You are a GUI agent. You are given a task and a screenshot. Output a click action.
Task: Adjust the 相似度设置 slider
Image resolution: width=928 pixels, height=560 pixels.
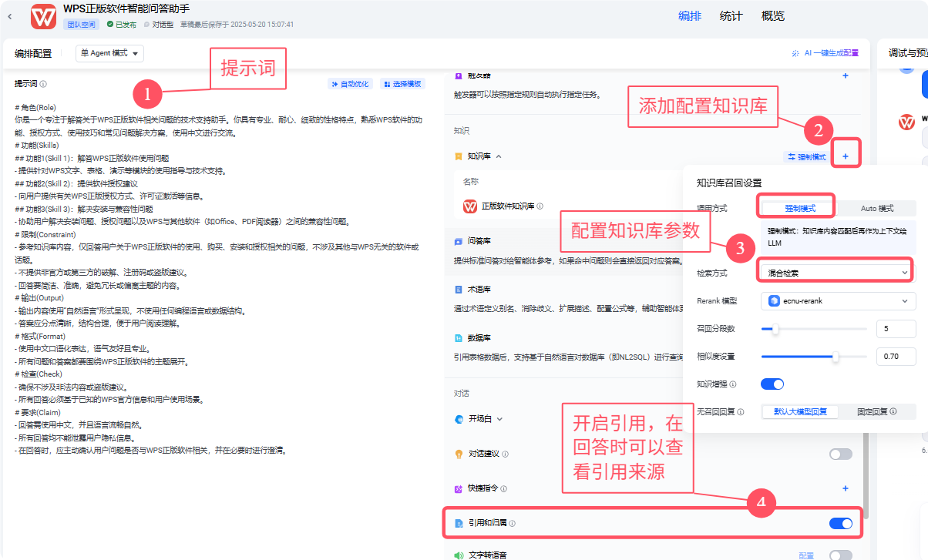814,357
